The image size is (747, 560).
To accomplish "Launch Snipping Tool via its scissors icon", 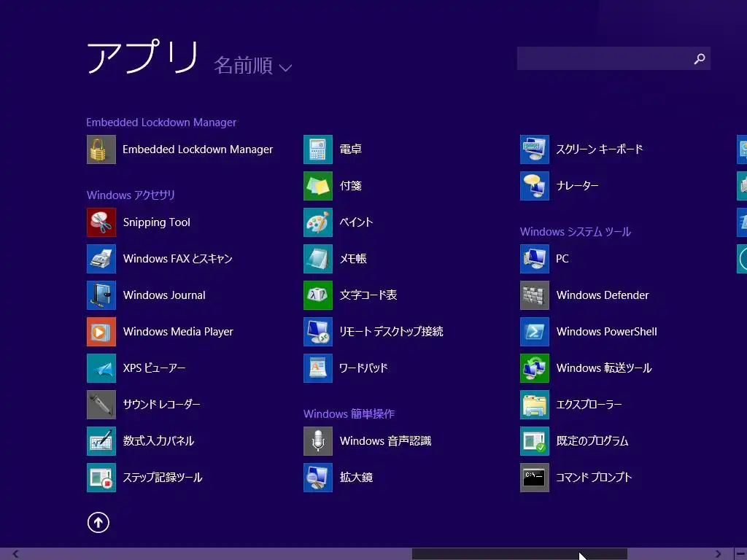I will [101, 222].
